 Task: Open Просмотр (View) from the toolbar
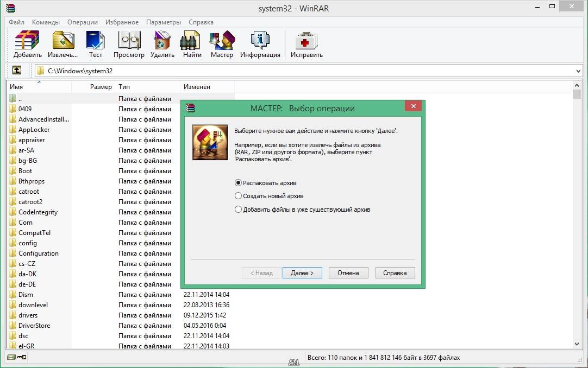tap(129, 45)
